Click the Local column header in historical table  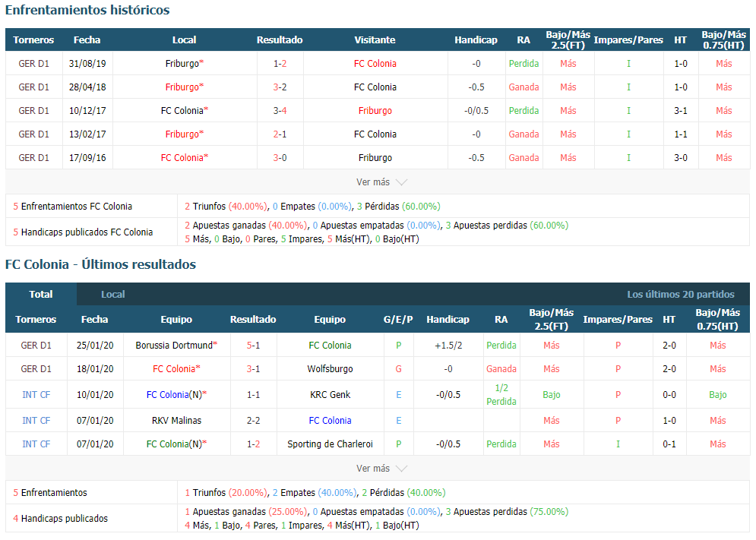point(184,40)
